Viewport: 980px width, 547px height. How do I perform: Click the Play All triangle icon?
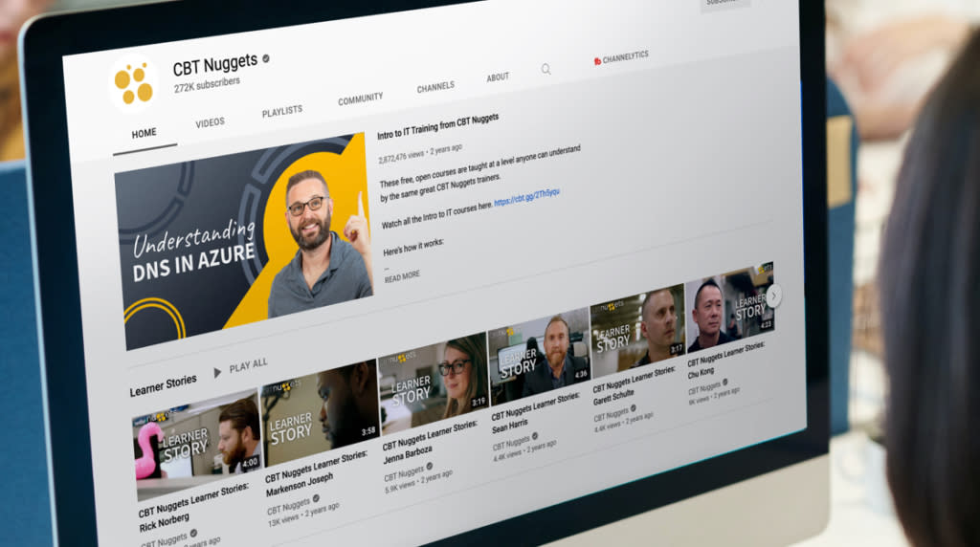pyautogui.click(x=217, y=372)
